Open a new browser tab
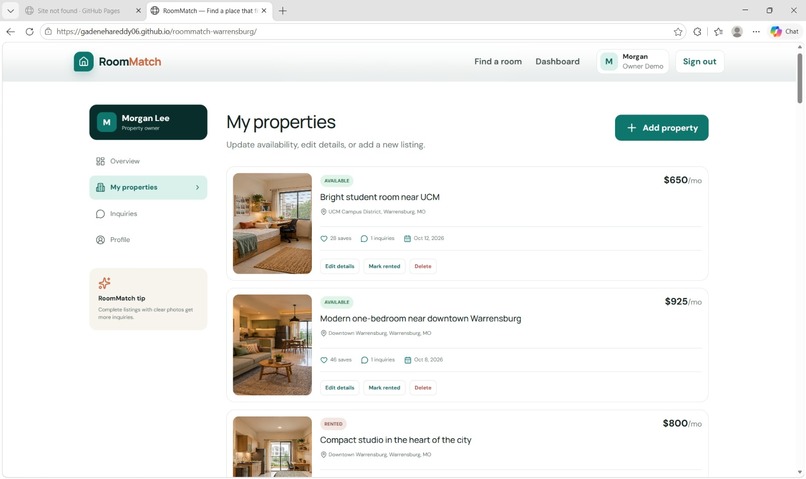This screenshot has height=479, width=806. pos(282,10)
